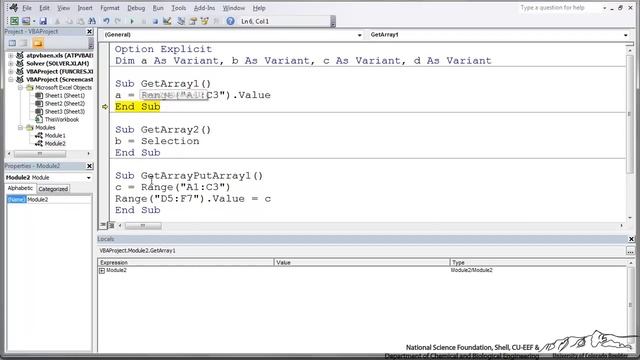Click the Toggle Folders icon in Project pane
The width and height of the screenshot is (640, 360).
38,43
